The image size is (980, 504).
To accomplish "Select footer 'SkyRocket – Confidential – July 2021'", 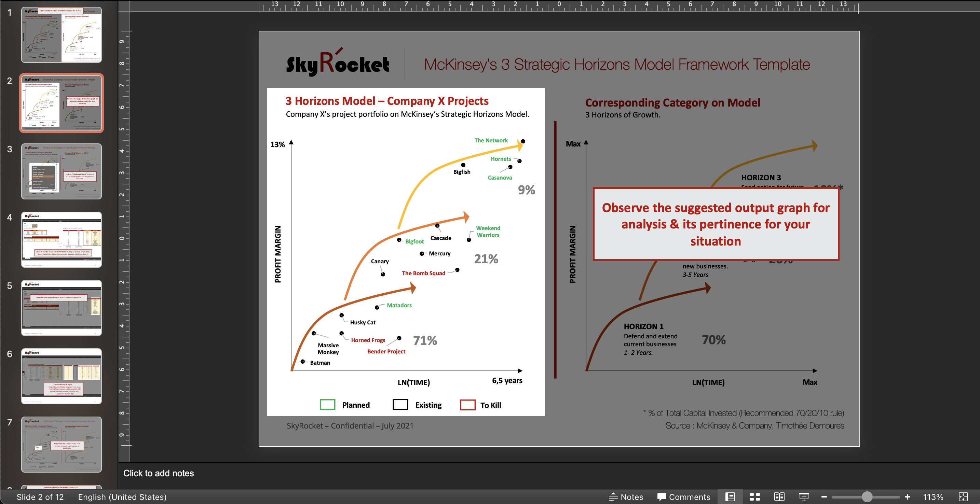I will pos(350,426).
